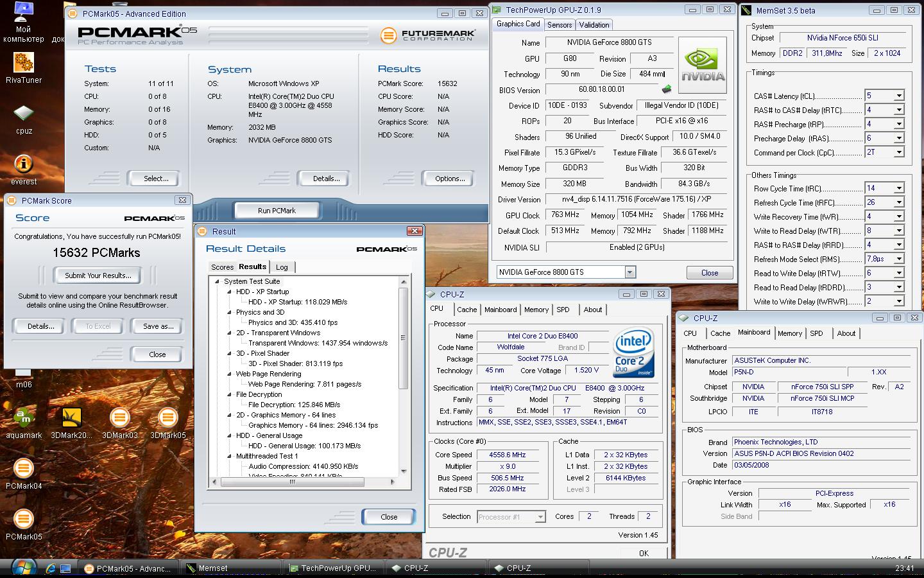Open the Scores tab in Result window
Screen dimensions: 924x578
point(222,267)
